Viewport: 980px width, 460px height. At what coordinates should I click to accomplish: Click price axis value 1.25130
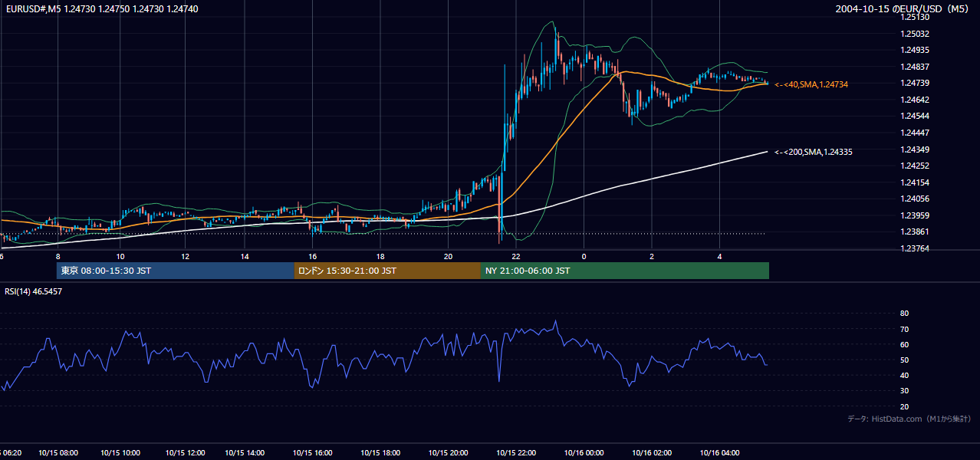(916, 17)
